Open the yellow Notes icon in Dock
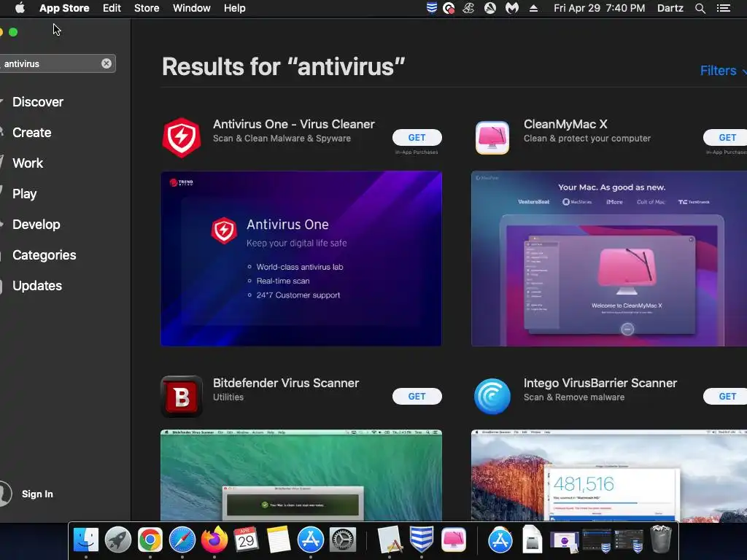Viewport: 747px width, 560px height. (278, 540)
